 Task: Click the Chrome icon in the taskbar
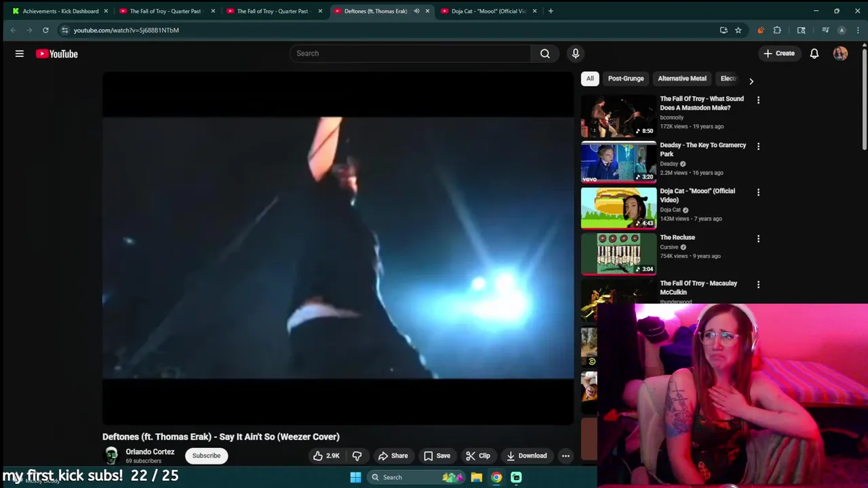(496, 477)
